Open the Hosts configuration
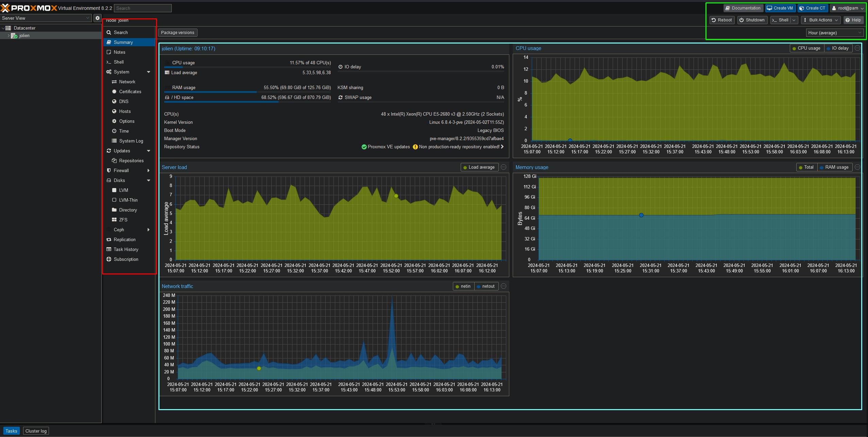The width and height of the screenshot is (868, 437). pyautogui.click(x=129, y=111)
